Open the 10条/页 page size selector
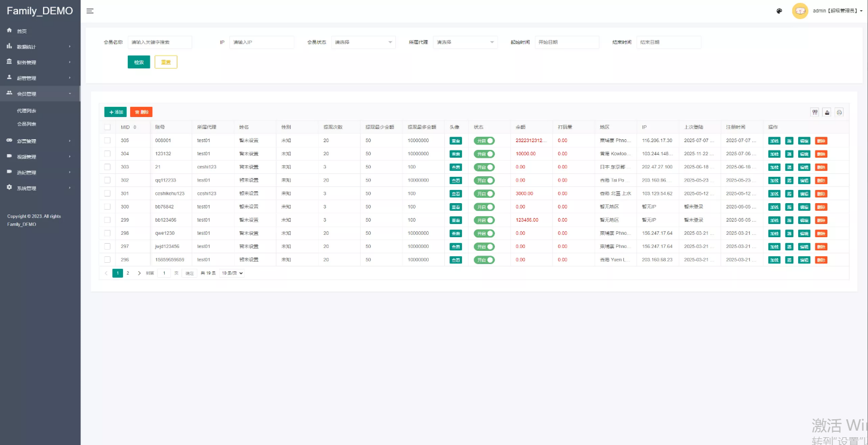This screenshot has height=445, width=868. click(232, 273)
